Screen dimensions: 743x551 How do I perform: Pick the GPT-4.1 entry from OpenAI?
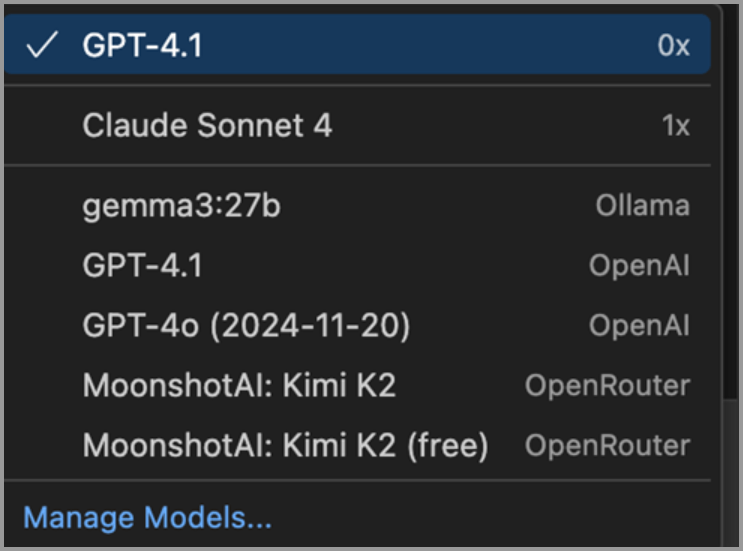tap(143, 265)
